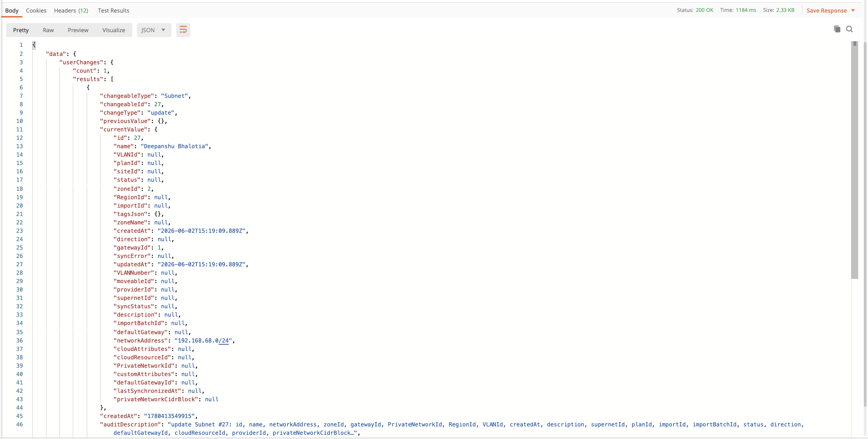This screenshot has height=439, width=868.
Task: Select the Pretty view mode
Action: (x=21, y=30)
